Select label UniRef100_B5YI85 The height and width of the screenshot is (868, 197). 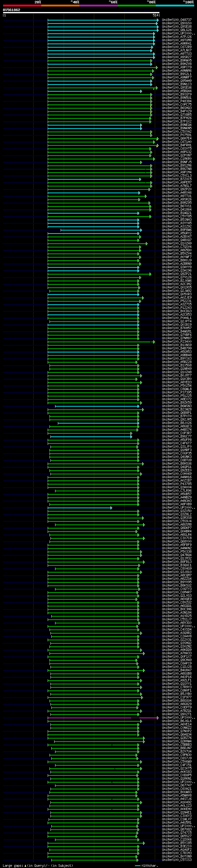pyautogui.click(x=177, y=843)
